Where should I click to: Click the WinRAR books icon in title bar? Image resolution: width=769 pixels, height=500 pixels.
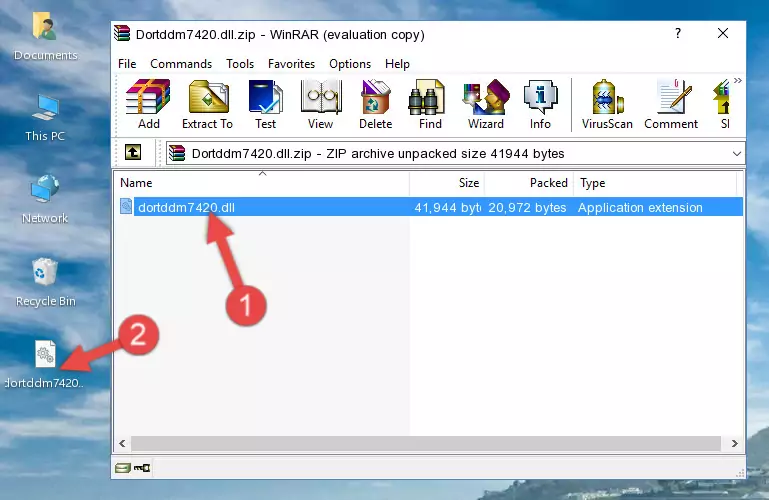(122, 33)
